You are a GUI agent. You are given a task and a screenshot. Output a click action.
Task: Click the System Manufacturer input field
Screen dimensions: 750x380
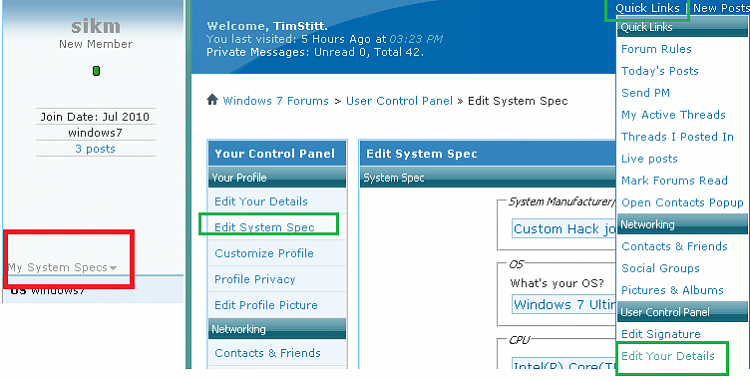[x=563, y=229]
